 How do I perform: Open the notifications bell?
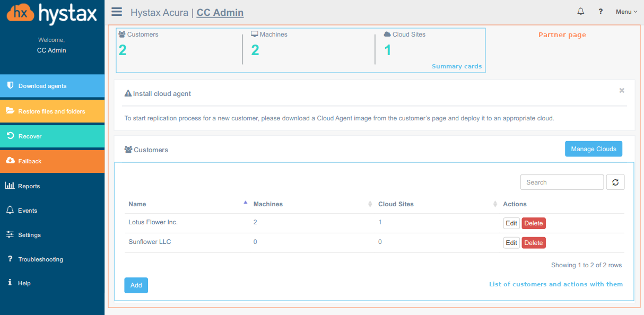point(581,12)
